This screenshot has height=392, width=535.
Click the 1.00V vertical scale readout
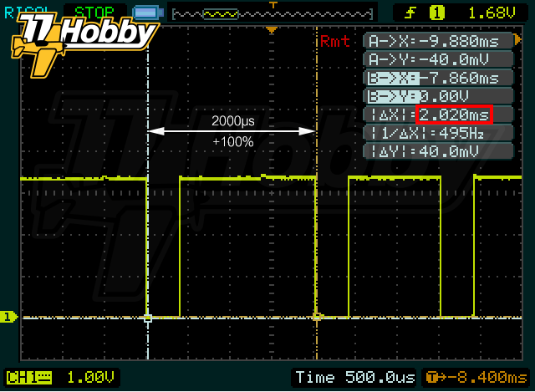[91, 378]
